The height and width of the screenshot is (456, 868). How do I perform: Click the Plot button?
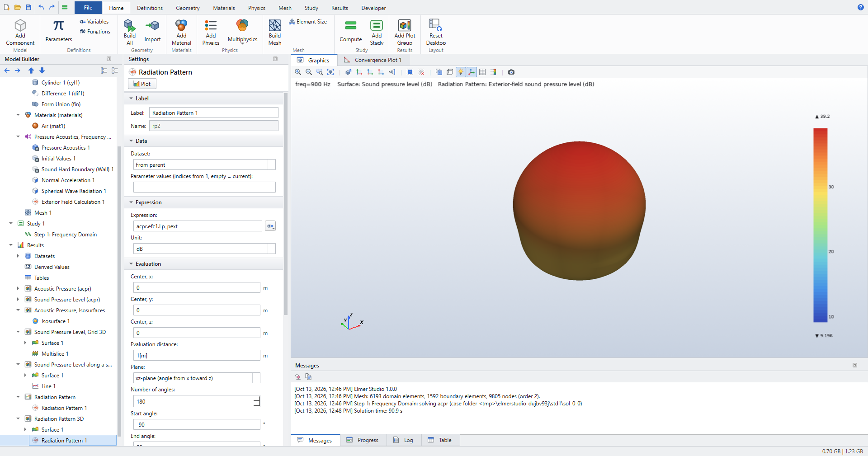(x=142, y=84)
